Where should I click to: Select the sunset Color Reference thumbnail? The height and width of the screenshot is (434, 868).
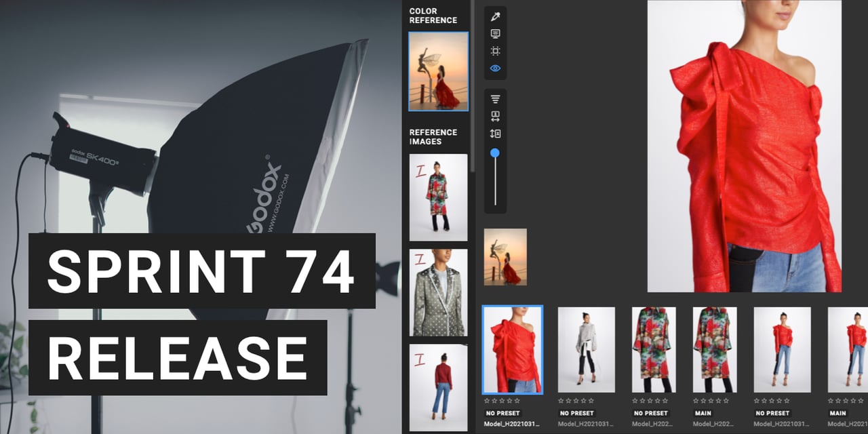438,71
